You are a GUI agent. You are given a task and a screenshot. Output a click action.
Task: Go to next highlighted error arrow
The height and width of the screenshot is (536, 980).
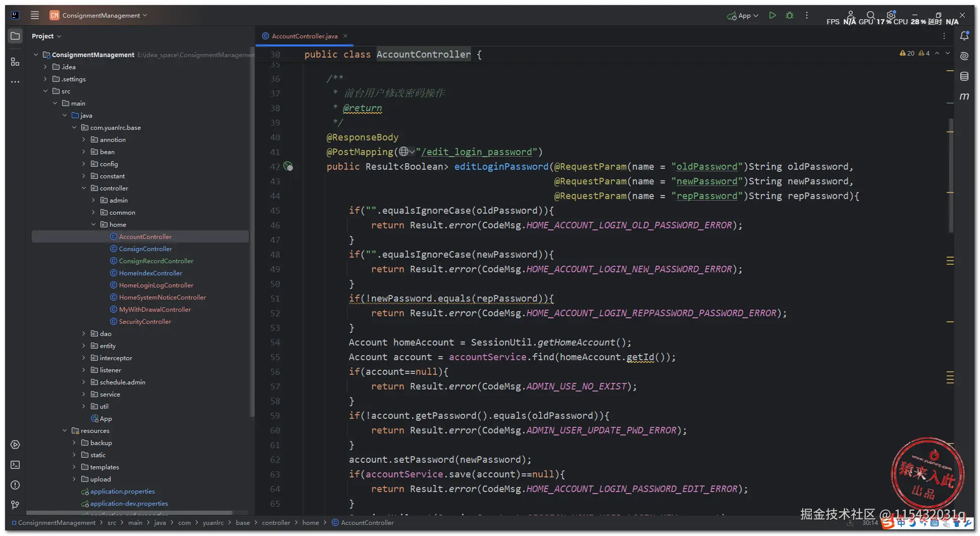click(x=948, y=53)
